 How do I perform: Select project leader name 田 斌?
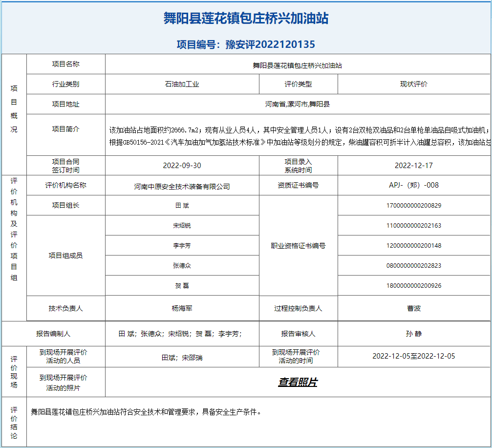[x=182, y=206]
